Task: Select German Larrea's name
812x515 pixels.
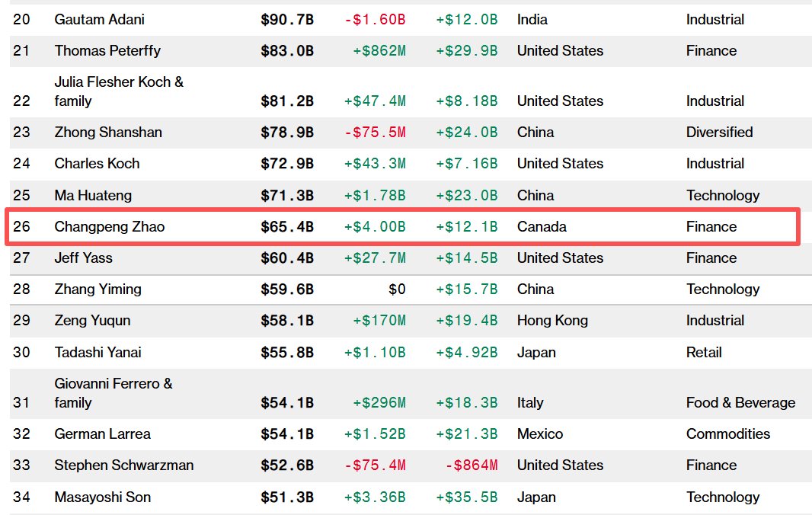Action: point(102,433)
